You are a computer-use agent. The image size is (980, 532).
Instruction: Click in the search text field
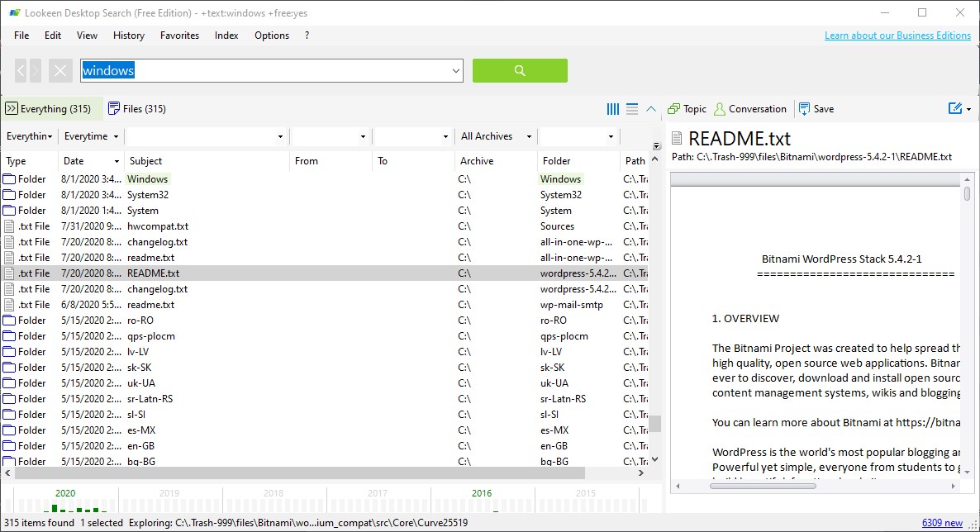click(x=265, y=71)
